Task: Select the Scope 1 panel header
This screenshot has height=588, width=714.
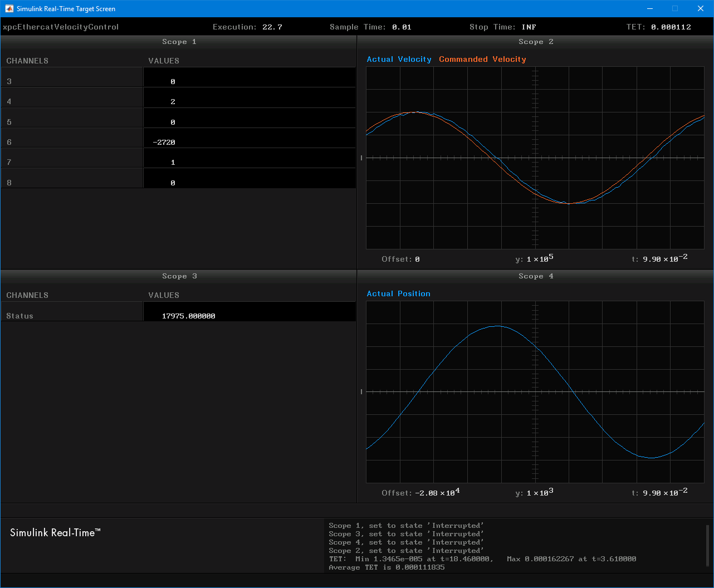Action: click(x=179, y=42)
